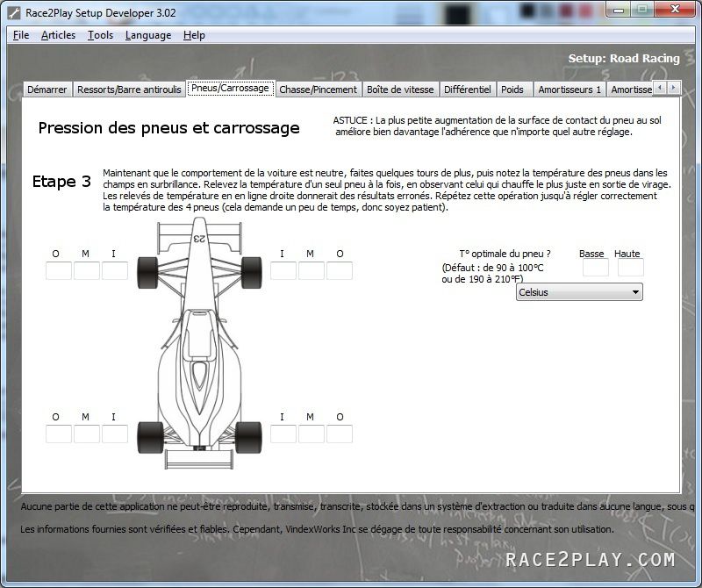
Task: Open the Language menu
Action: click(x=148, y=35)
